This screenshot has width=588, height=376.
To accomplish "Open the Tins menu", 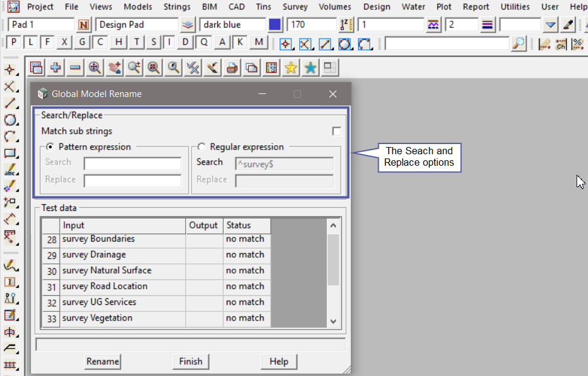I will (262, 7).
